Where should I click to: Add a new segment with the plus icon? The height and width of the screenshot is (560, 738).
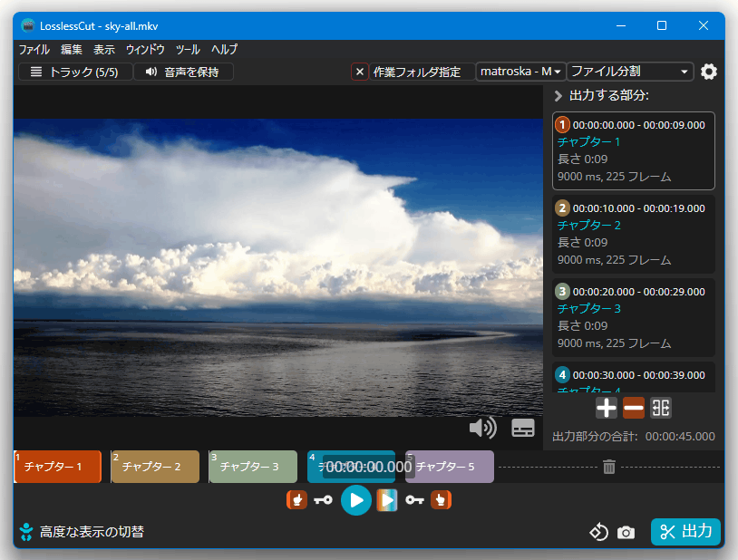(x=607, y=408)
